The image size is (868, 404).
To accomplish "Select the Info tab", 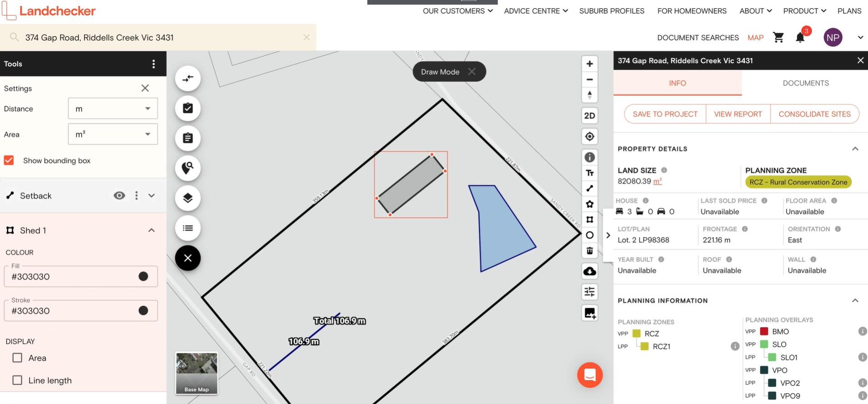I will coord(677,83).
